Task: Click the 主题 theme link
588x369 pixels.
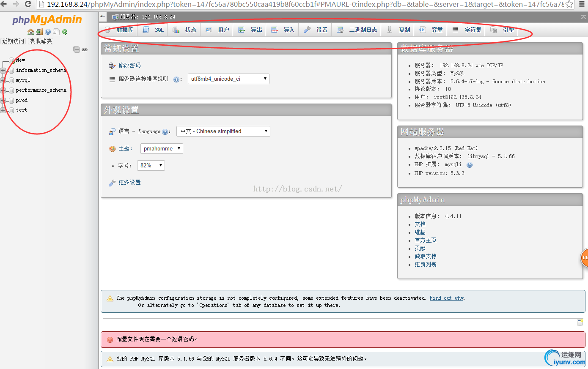Action: pyautogui.click(x=124, y=149)
